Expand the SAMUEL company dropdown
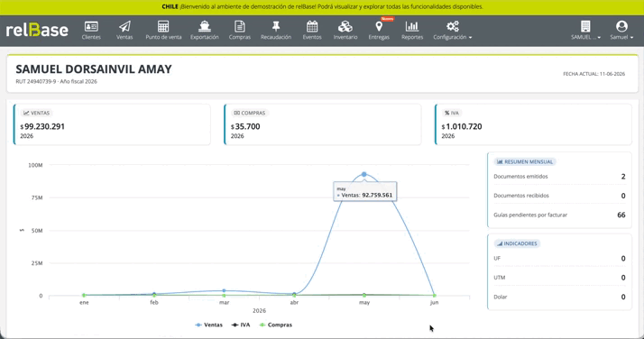 (585, 31)
